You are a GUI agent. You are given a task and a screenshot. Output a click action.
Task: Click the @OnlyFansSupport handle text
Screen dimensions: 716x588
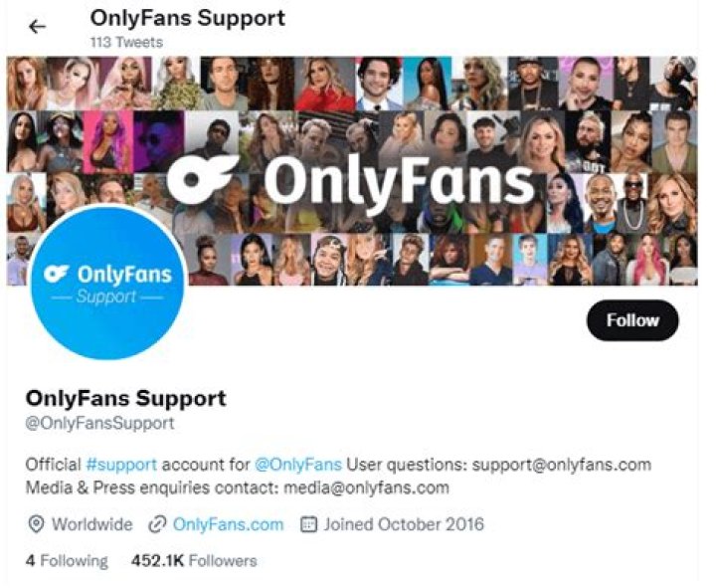point(99,423)
